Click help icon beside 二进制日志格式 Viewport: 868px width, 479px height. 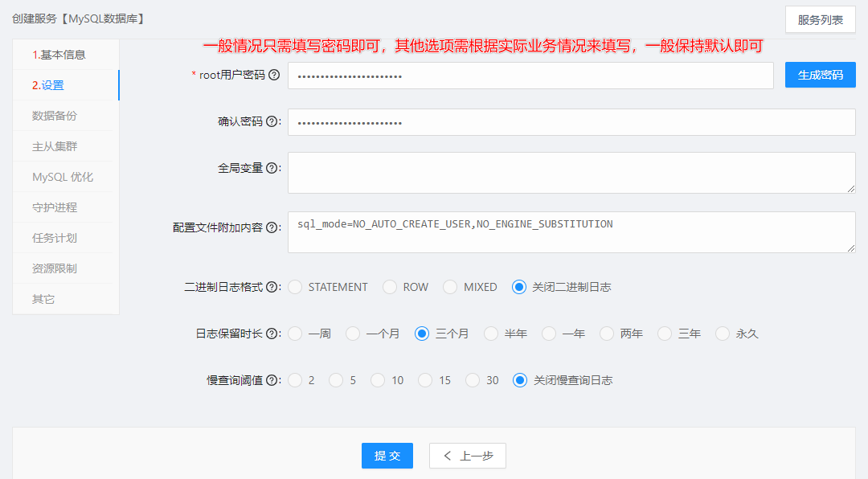(x=272, y=287)
